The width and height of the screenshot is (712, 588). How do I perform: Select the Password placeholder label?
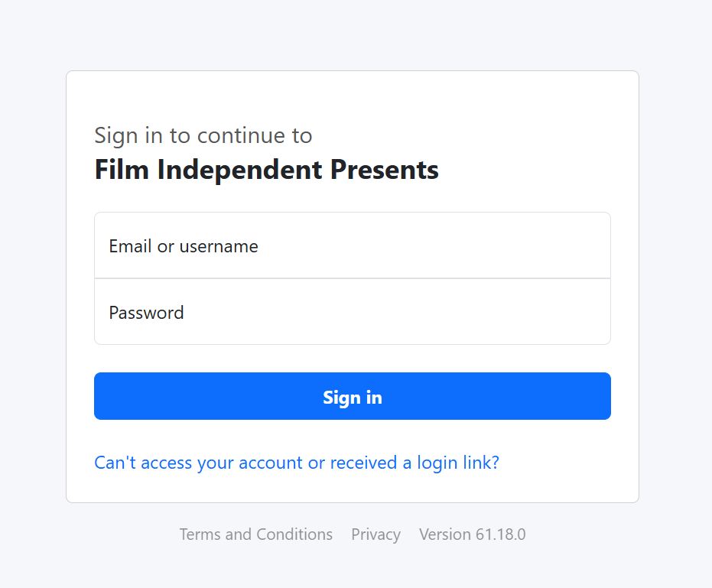tap(146, 313)
